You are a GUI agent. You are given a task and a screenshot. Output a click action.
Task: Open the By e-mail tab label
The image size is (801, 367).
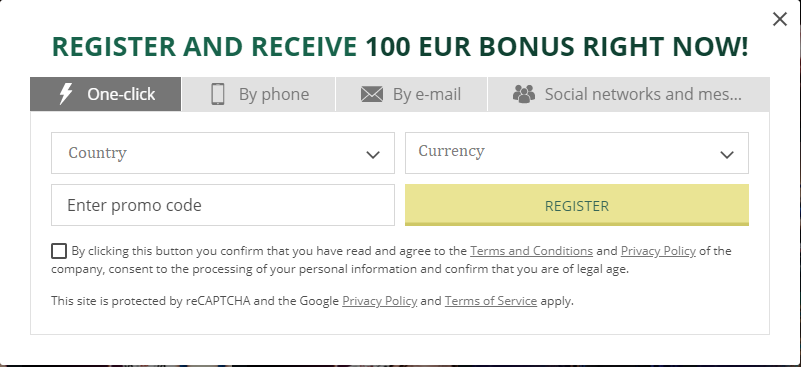[427, 94]
